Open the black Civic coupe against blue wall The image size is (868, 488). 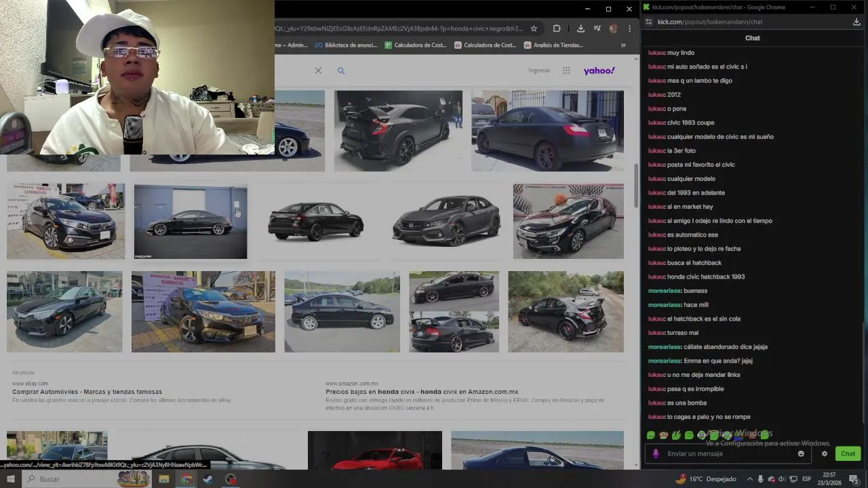pos(191,222)
